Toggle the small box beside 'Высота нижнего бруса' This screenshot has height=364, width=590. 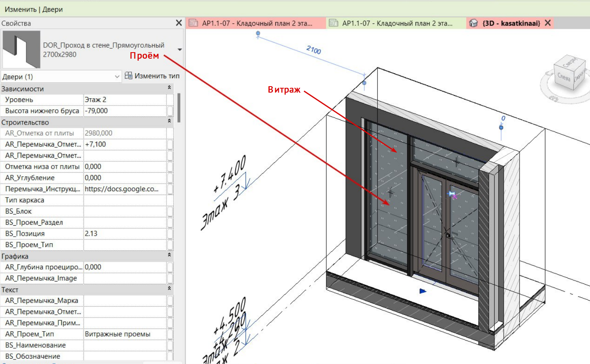tap(170, 111)
